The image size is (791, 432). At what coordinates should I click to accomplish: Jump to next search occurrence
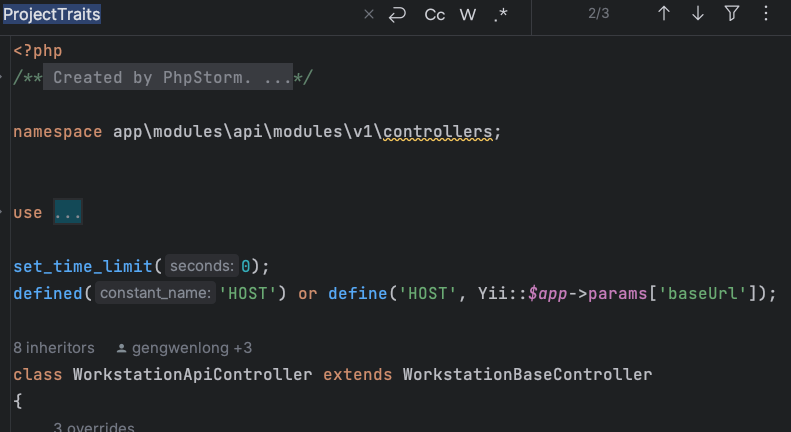click(698, 14)
